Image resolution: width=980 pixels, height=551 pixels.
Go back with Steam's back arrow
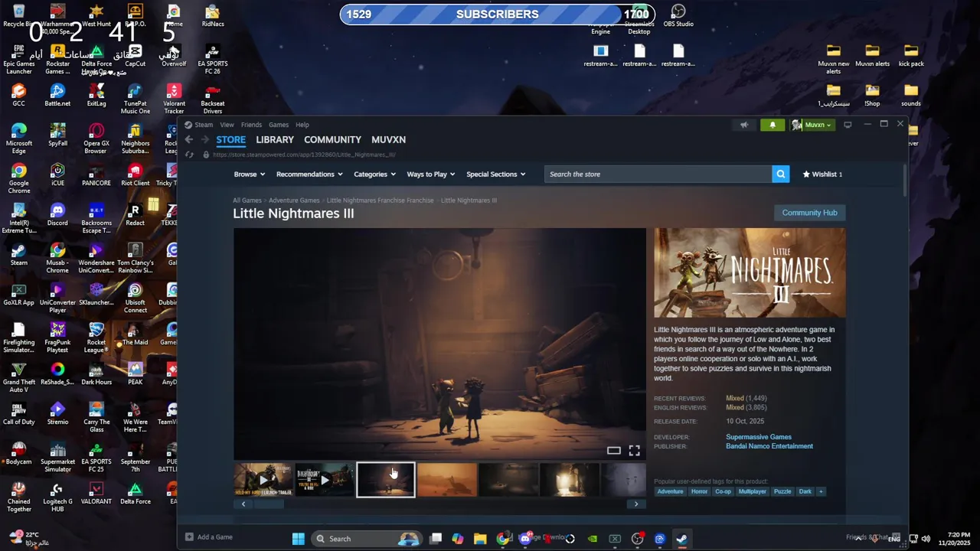tap(188, 140)
